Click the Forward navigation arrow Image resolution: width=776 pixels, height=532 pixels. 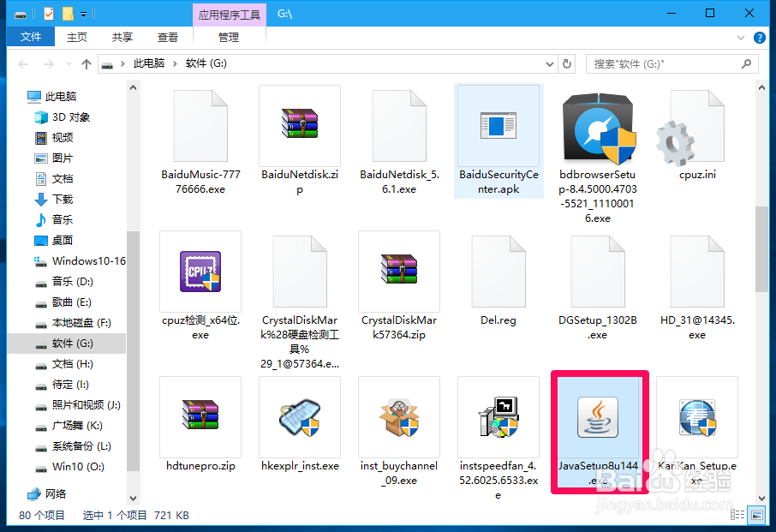[x=49, y=64]
